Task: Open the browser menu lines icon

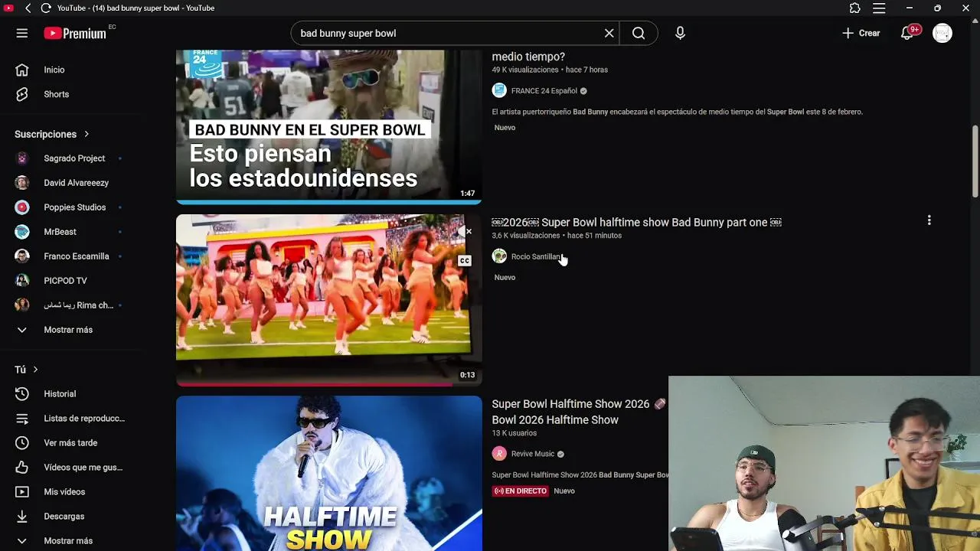Action: point(879,8)
